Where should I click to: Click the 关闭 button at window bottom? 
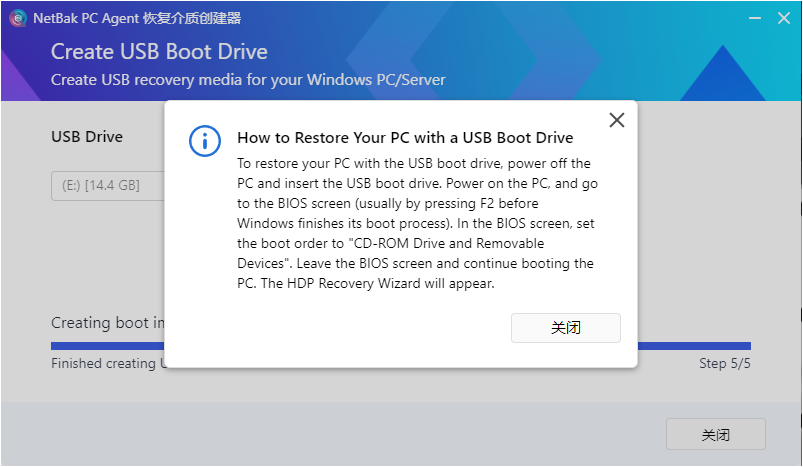(x=715, y=435)
